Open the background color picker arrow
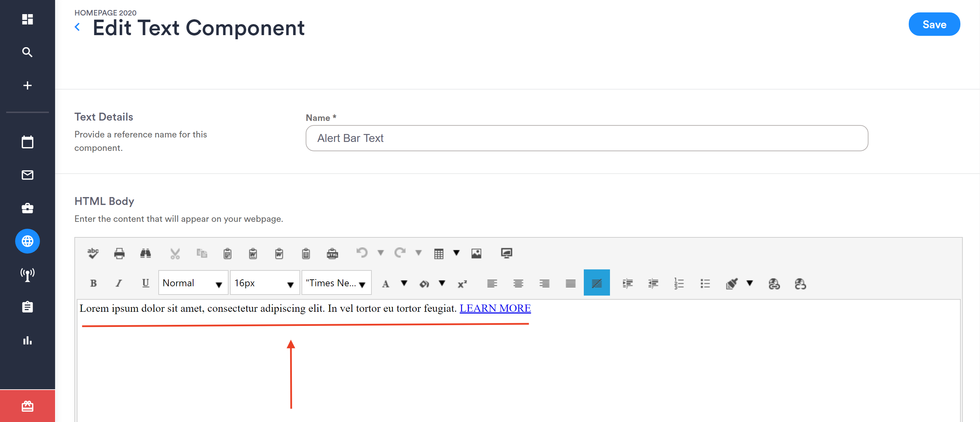This screenshot has width=980, height=422. [x=442, y=283]
